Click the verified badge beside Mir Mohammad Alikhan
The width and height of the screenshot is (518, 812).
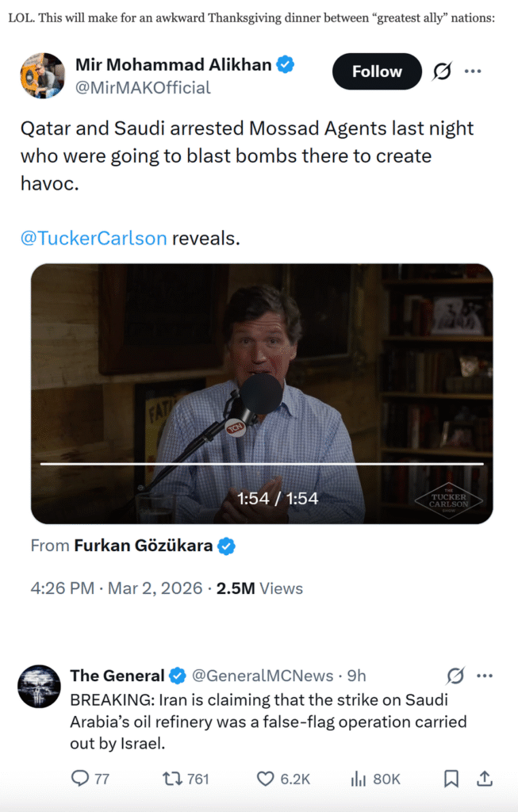tap(285, 65)
